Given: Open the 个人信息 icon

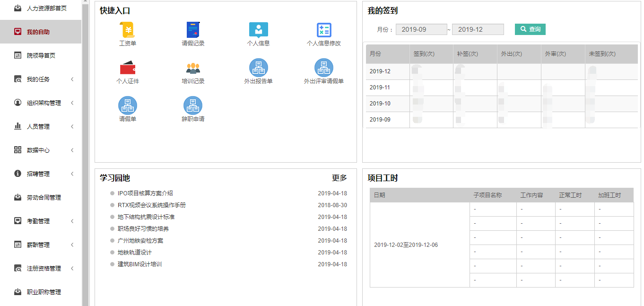Looking at the screenshot, I should pos(259,30).
